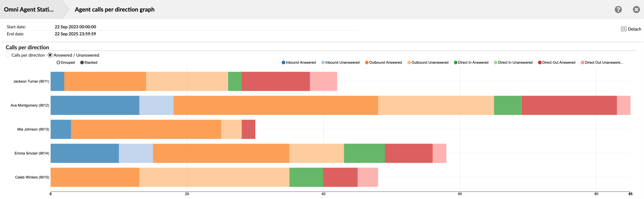Toggle Outbound Answered legend dot

[367, 62]
